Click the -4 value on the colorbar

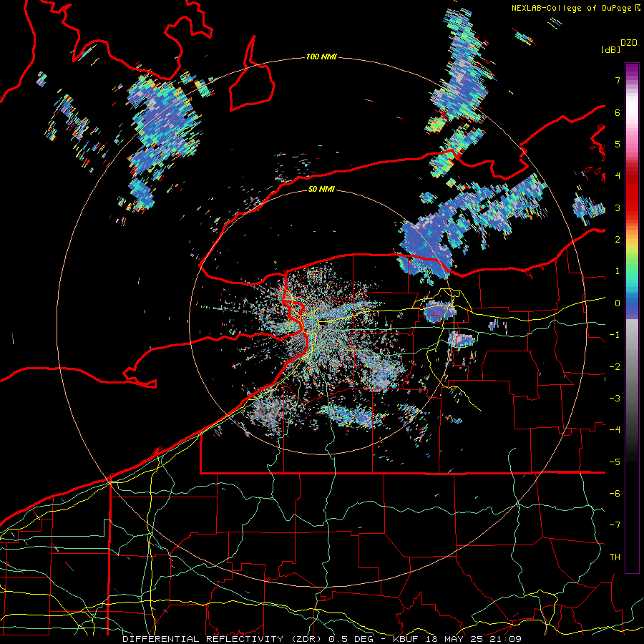615,430
